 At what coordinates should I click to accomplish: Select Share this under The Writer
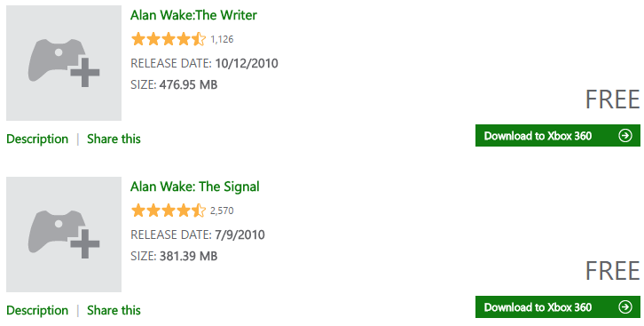(x=114, y=139)
